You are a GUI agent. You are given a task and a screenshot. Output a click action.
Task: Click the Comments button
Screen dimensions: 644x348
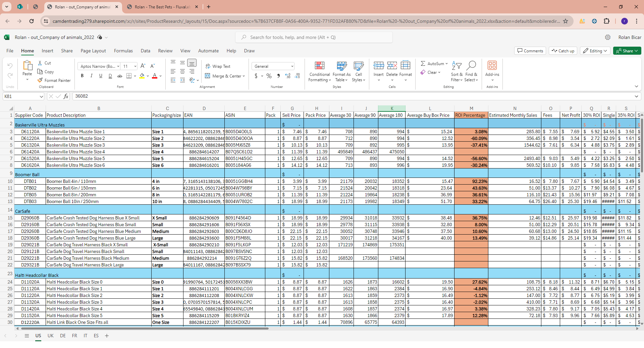point(530,51)
